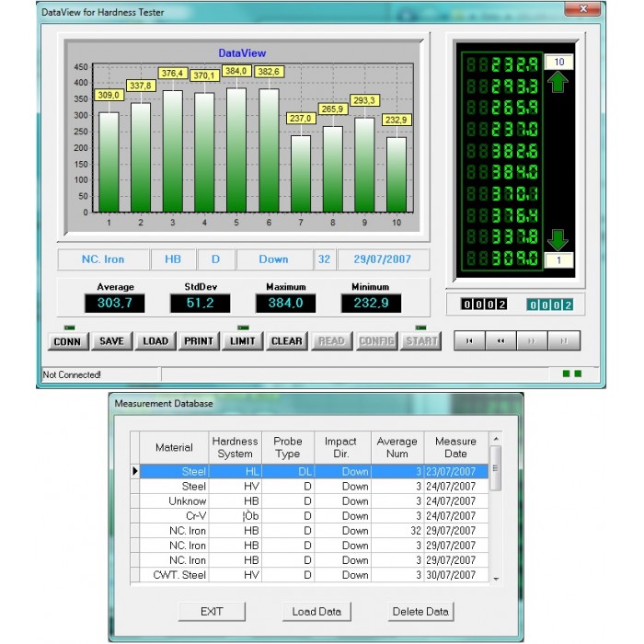
Task: Open the LIMIT settings button
Action: (243, 341)
